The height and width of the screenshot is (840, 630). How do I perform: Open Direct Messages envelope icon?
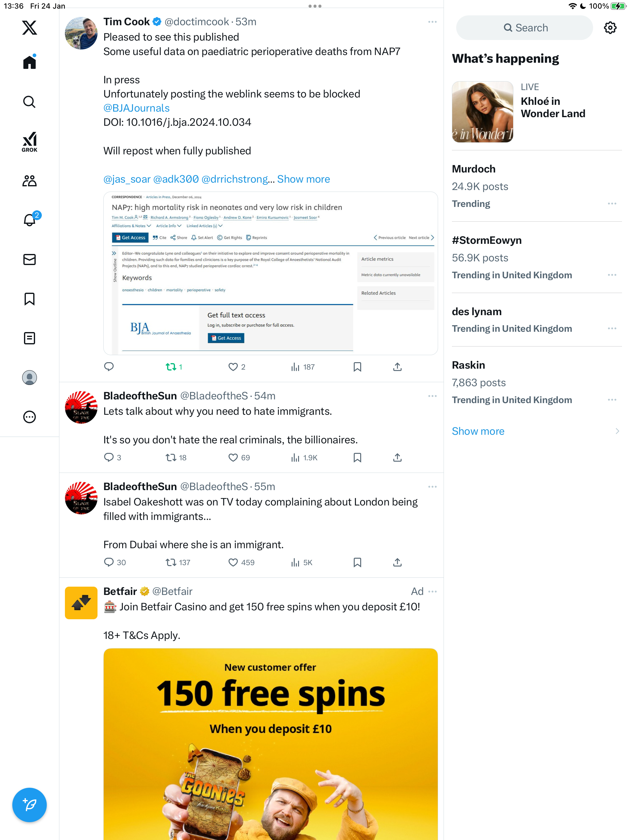29,260
